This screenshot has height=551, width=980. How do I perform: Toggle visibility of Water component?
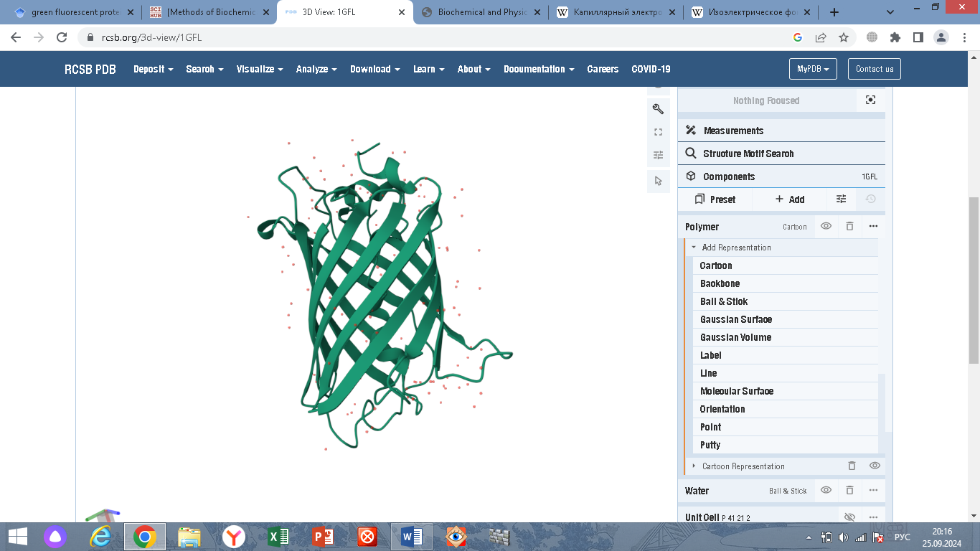826,490
